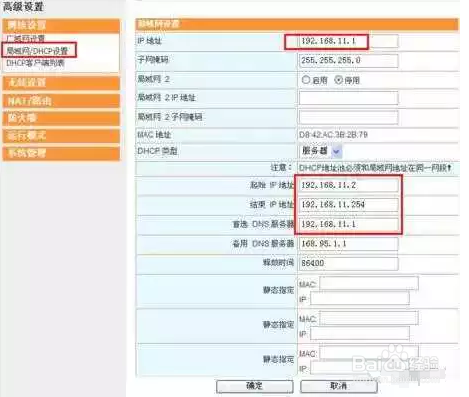Click IP field of second 静态指定 row

pyautogui.click(x=360, y=333)
